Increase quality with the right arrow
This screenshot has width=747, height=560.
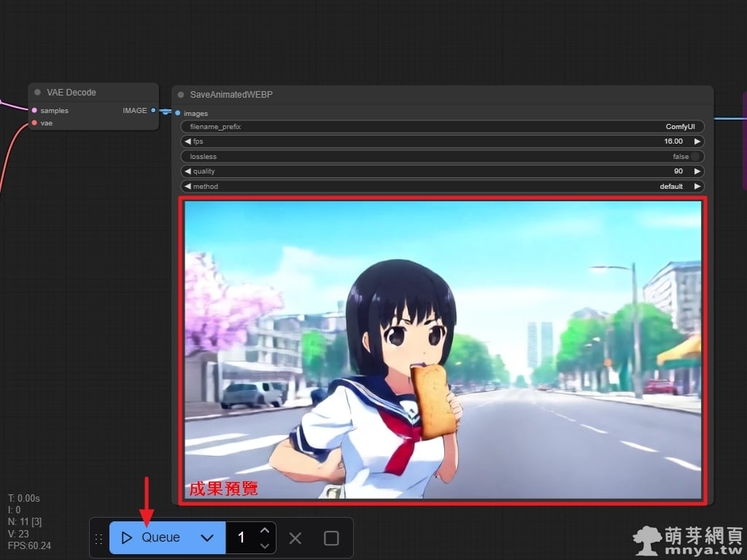click(697, 171)
